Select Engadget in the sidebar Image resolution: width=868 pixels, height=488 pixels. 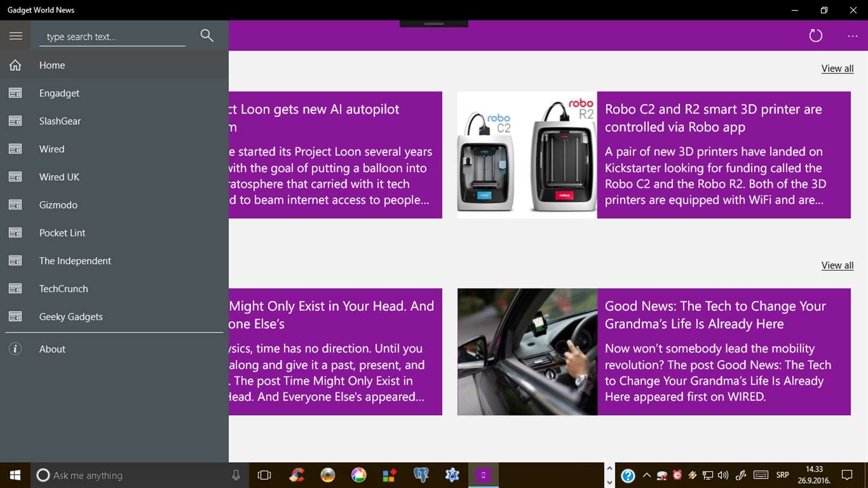point(115,93)
